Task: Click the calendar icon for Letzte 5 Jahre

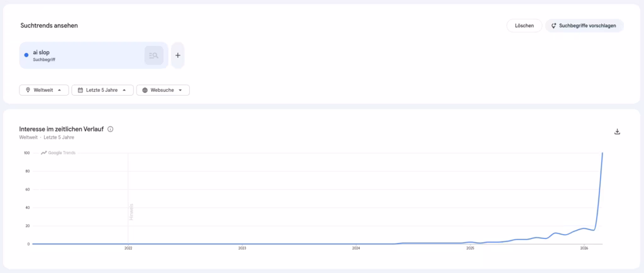Action: click(80, 90)
